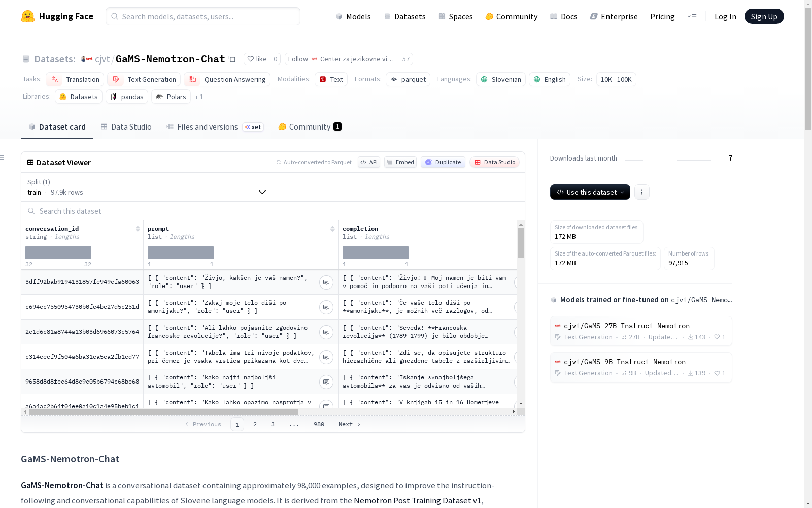
Task: Switch to the Data Studio tab
Action: click(x=126, y=127)
